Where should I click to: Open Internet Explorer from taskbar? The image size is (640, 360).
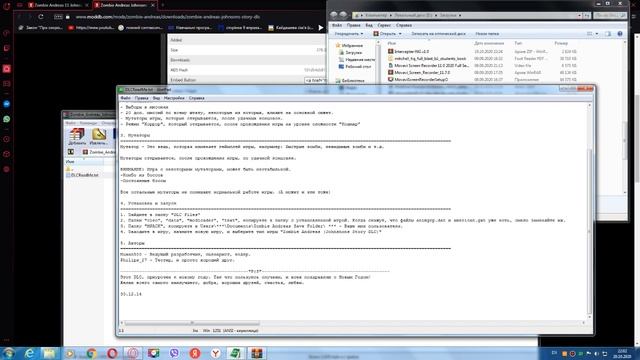pyautogui.click(x=29, y=353)
